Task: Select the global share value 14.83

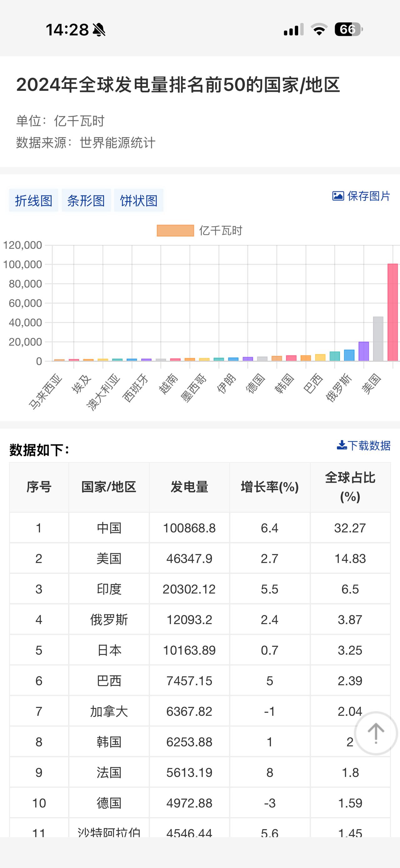Action: click(350, 559)
